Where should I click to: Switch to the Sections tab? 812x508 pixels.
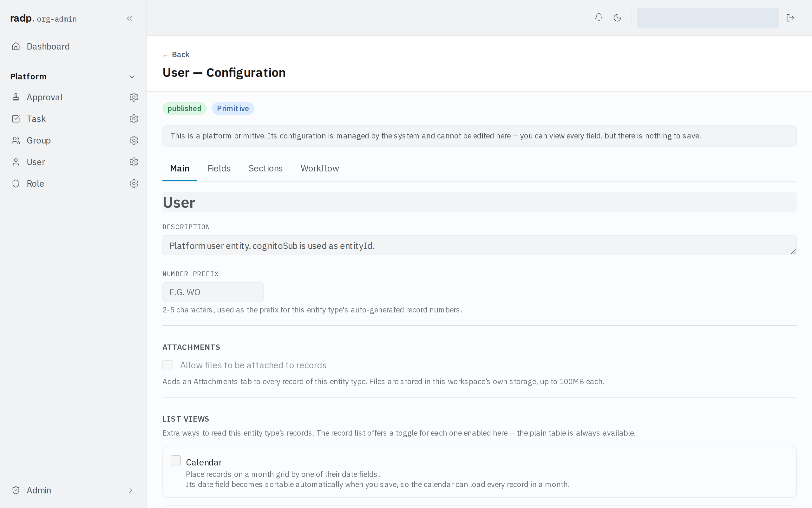[265, 168]
